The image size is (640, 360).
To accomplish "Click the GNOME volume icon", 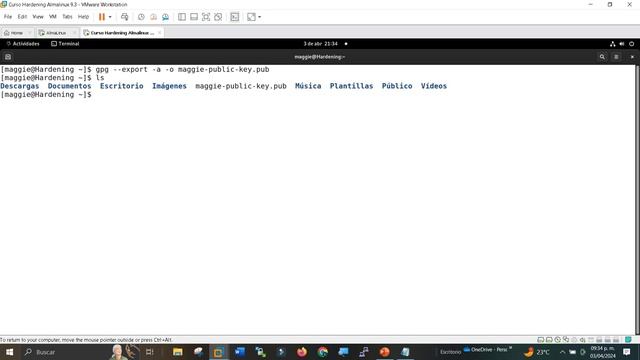I will [x=622, y=44].
